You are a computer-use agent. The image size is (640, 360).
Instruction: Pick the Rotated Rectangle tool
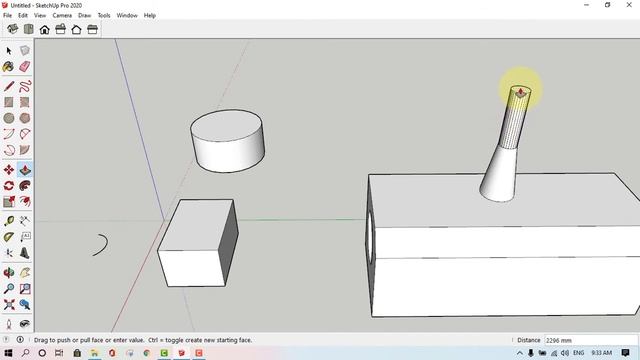(x=25, y=102)
